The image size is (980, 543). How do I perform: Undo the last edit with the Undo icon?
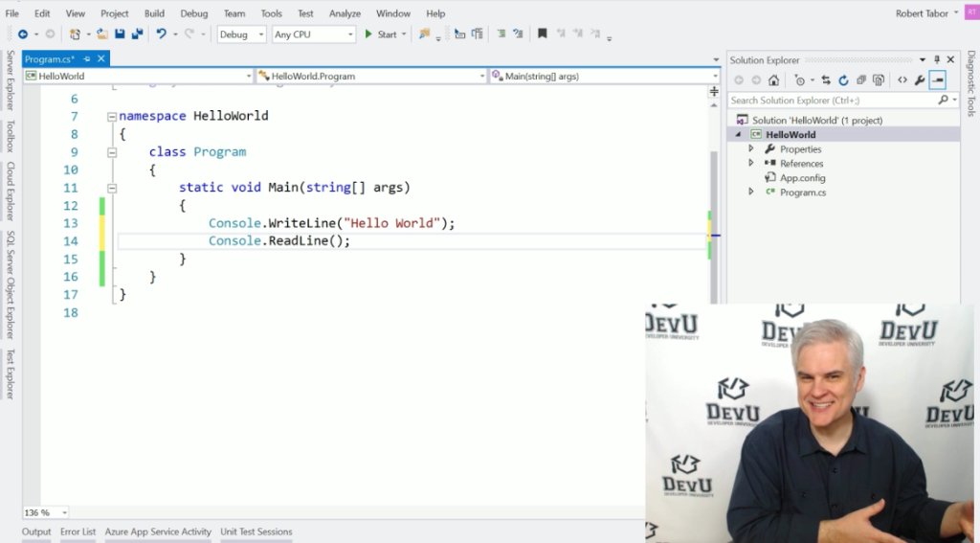[161, 34]
